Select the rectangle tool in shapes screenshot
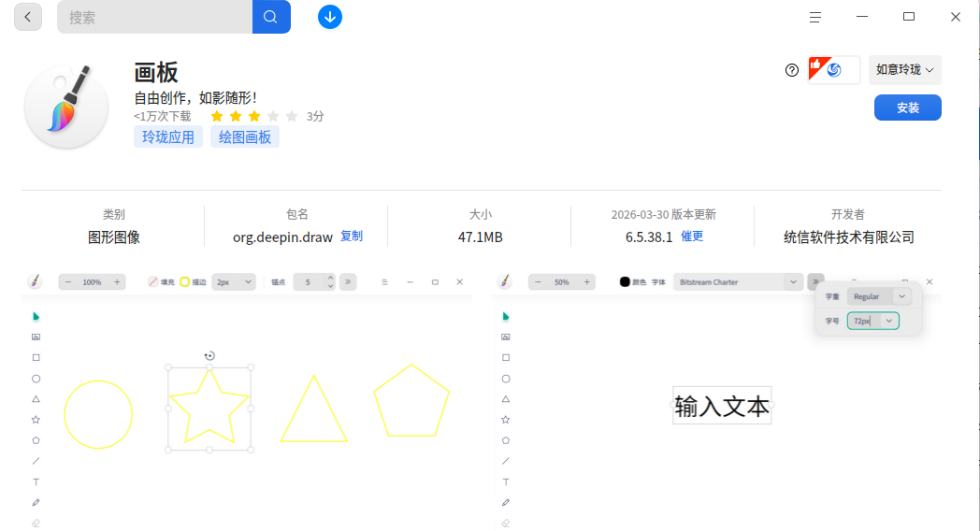Viewport: 980px width, 531px height. coord(36,358)
